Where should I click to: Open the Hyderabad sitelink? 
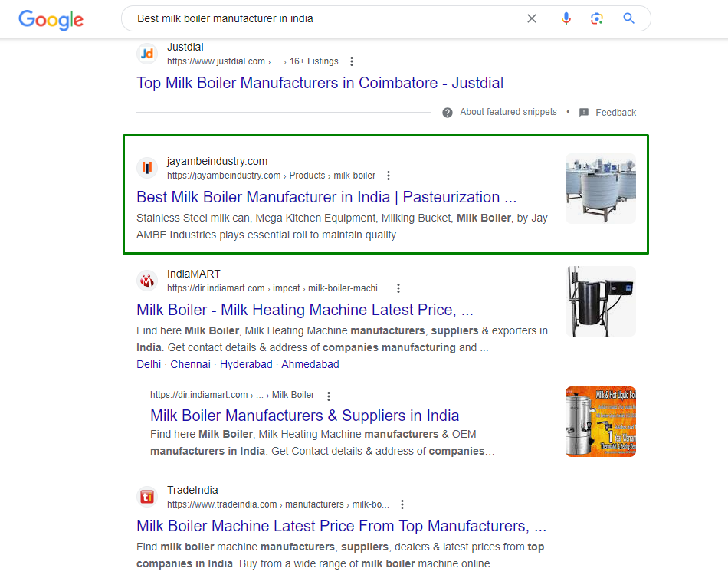[246, 365]
